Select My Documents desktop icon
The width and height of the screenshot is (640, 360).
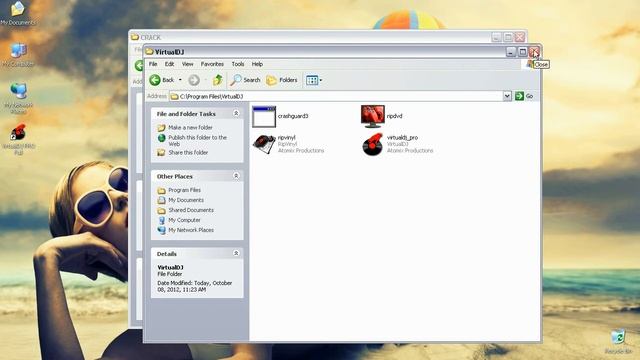click(x=18, y=9)
